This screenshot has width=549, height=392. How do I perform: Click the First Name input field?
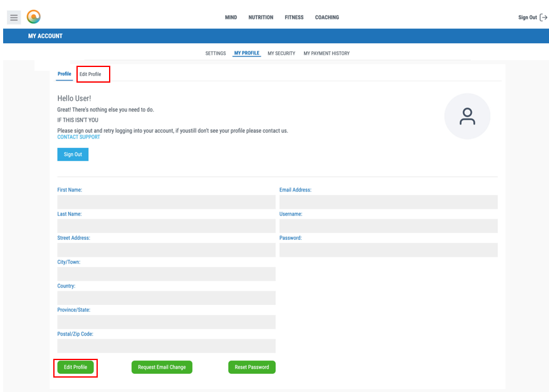(x=166, y=202)
